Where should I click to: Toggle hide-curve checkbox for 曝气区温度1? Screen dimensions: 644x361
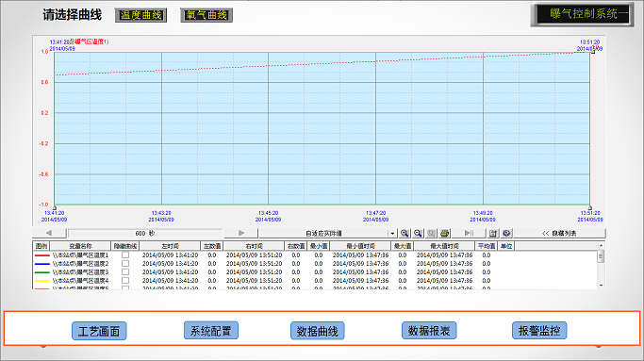(x=125, y=255)
